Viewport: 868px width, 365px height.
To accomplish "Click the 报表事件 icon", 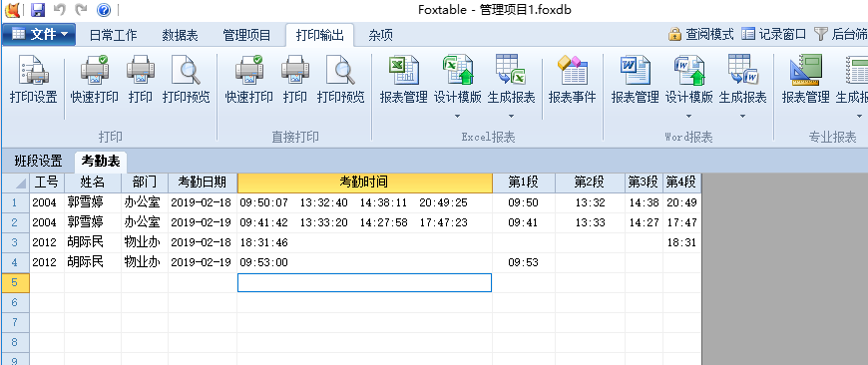I will tap(573, 80).
